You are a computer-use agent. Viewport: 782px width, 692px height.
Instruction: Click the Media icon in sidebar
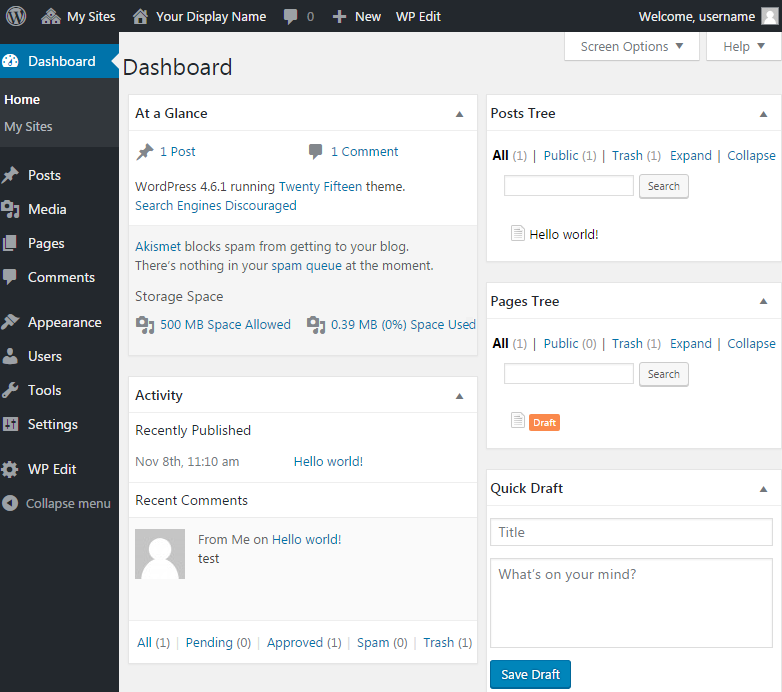(10, 209)
